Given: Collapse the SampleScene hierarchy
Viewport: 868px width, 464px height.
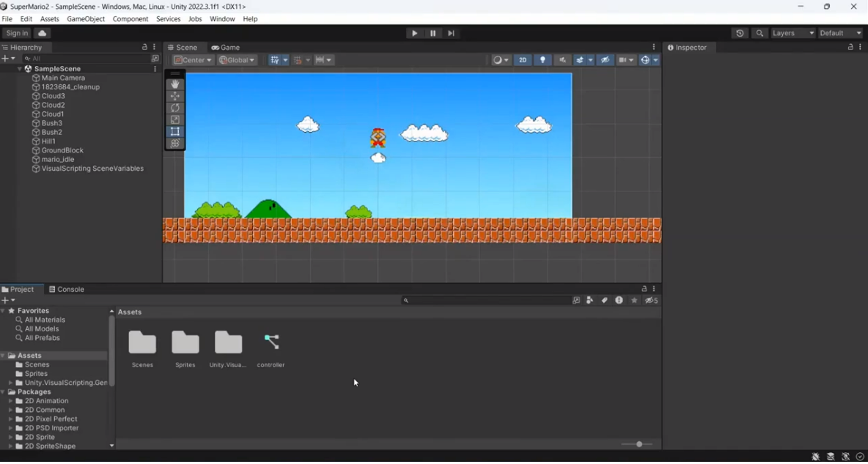Looking at the screenshot, I should (20, 69).
